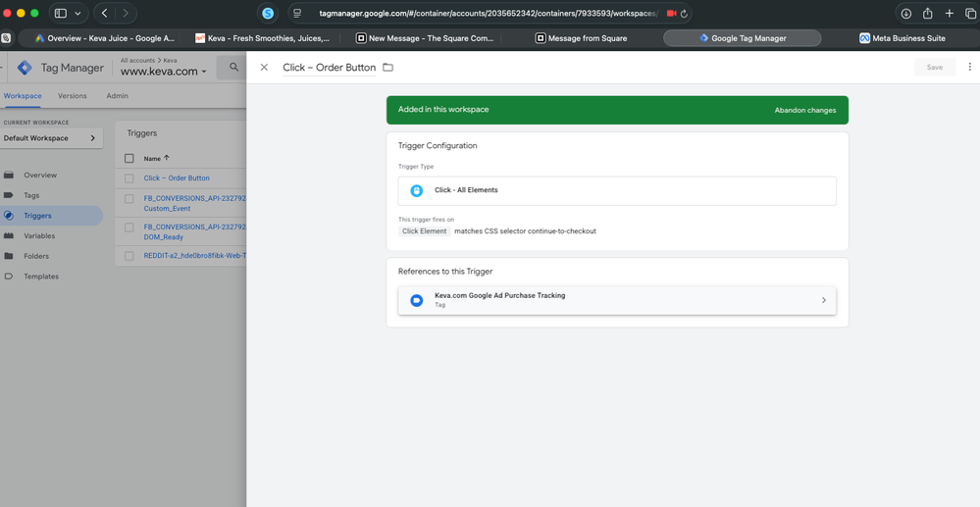Go to Tags in sidebar
The image size is (980, 507).
point(31,195)
